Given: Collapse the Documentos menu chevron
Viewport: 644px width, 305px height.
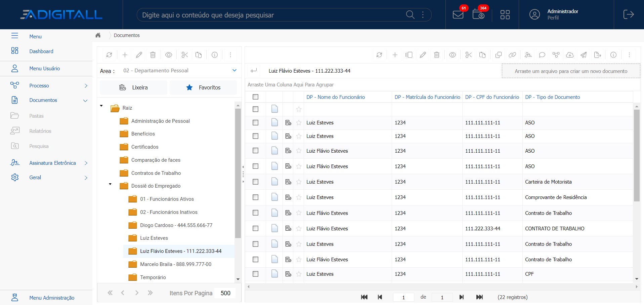Looking at the screenshot, I should 85,101.
